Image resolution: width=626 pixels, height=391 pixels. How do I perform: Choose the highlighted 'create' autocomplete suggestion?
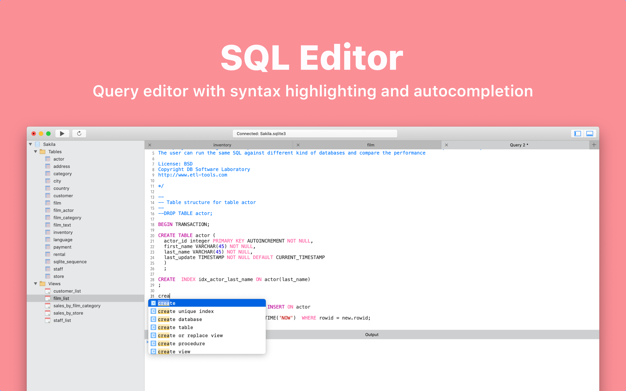pyautogui.click(x=207, y=303)
